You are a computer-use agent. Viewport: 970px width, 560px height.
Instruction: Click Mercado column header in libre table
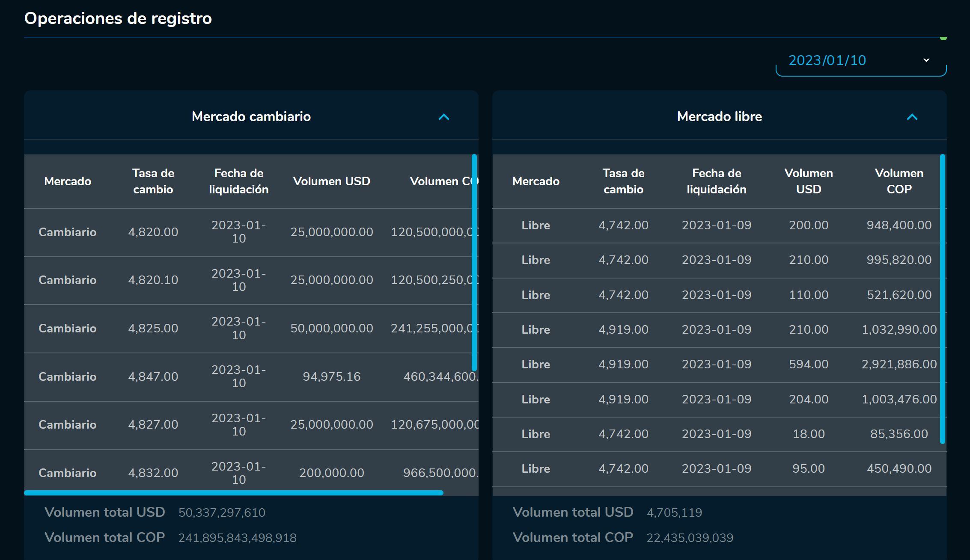click(x=536, y=181)
